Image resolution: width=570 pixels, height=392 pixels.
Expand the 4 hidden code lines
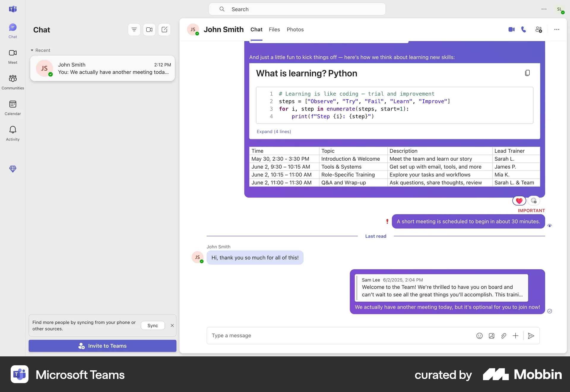point(274,131)
